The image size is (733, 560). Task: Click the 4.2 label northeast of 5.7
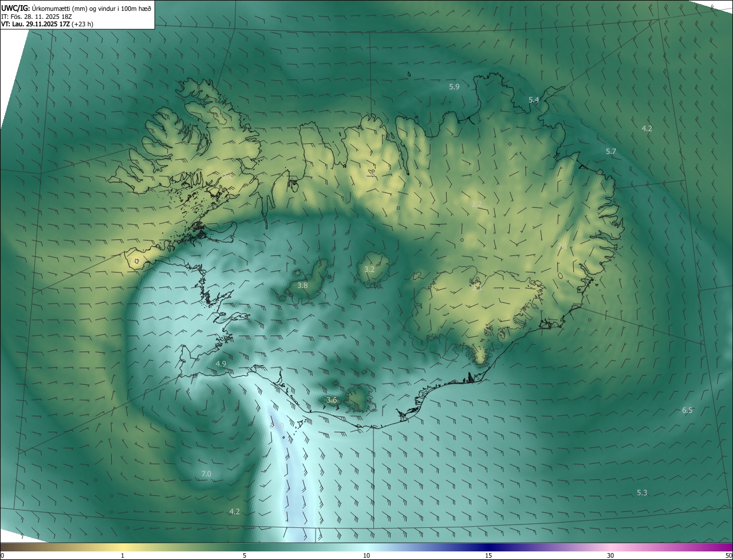coord(647,129)
